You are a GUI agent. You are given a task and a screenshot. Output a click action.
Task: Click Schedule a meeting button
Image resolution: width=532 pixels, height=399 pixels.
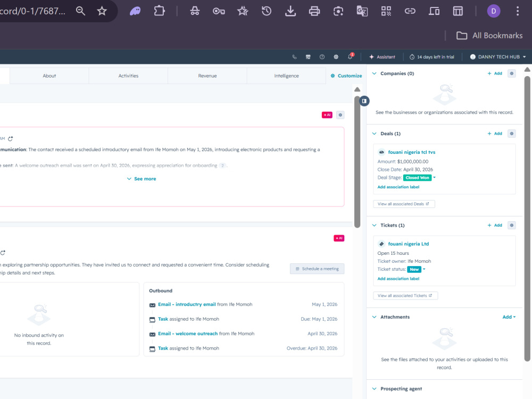click(317, 269)
